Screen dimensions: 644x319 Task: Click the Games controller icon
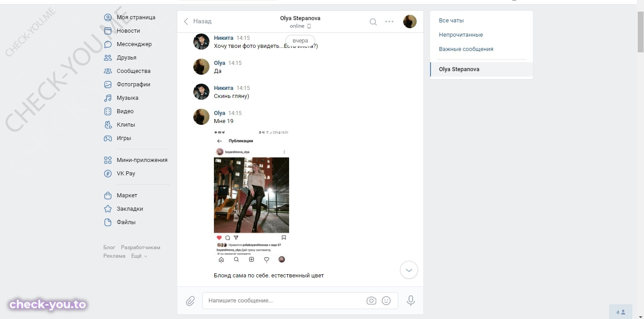pos(108,138)
